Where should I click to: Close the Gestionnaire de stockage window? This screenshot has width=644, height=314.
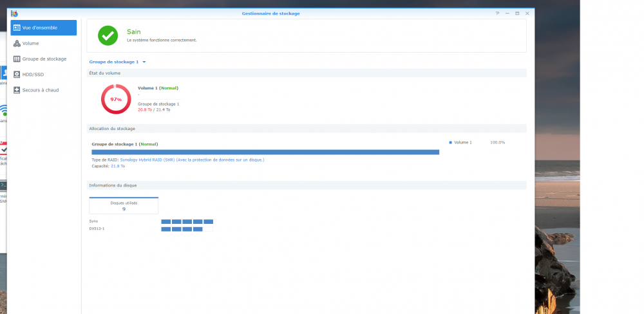tap(527, 14)
